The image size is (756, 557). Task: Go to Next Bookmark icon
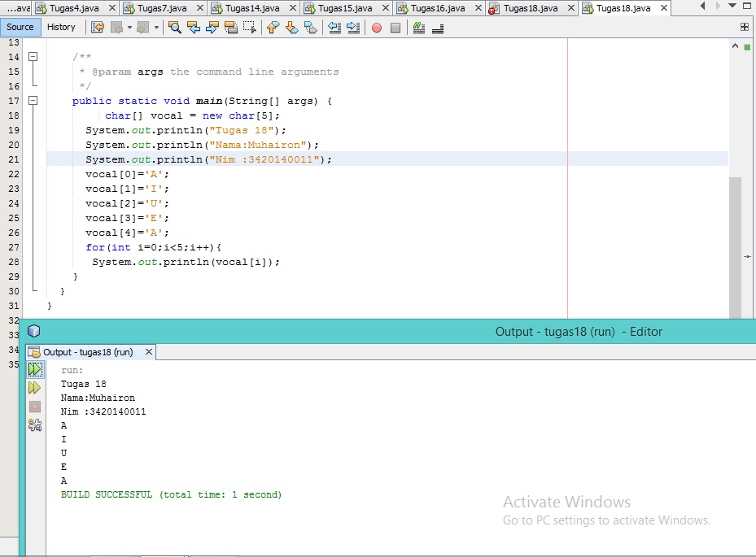[291, 28]
